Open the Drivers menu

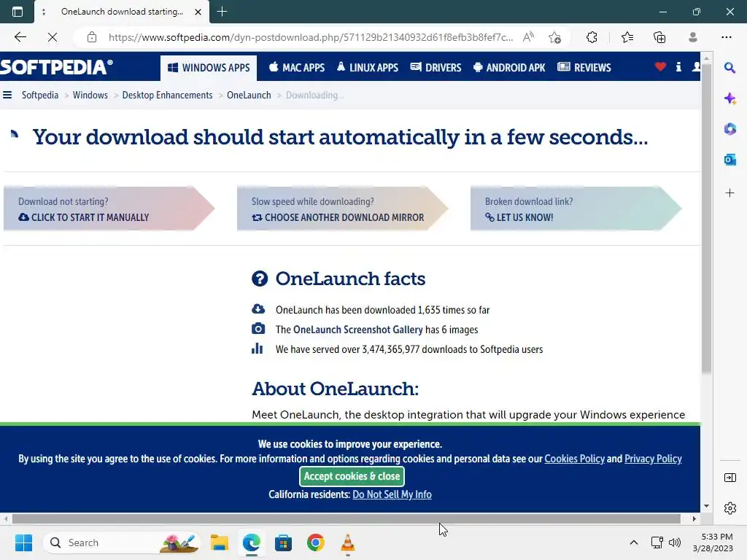[436, 68]
